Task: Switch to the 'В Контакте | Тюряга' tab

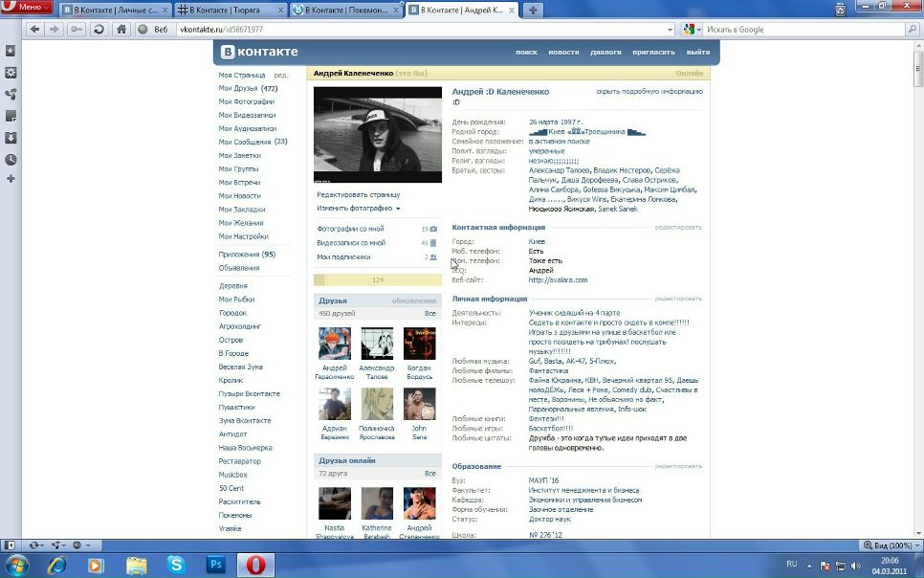Action: 231,10
